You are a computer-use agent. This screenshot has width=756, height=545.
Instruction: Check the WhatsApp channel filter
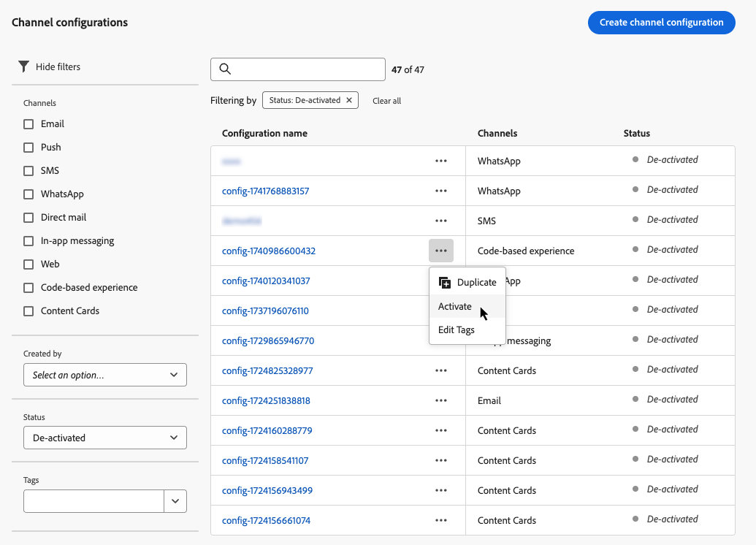28,194
